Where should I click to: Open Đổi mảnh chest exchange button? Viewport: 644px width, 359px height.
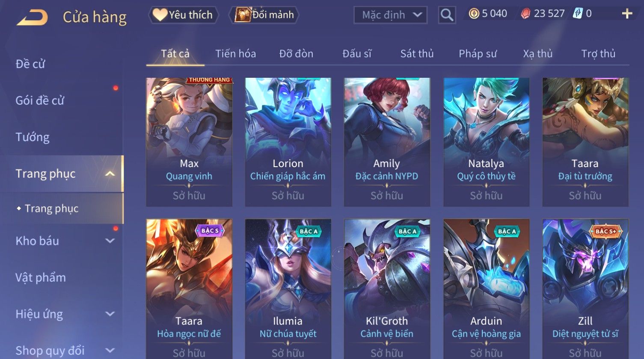pos(264,15)
